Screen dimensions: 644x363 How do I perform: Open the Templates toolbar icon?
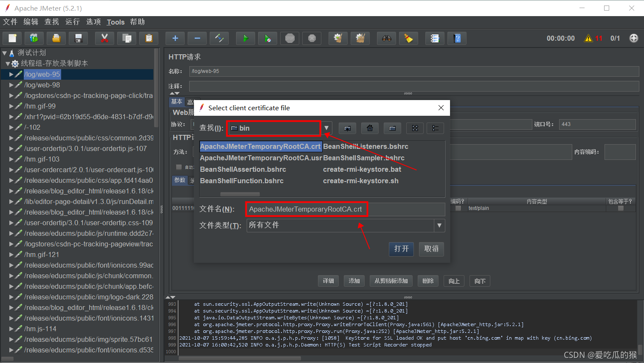pyautogui.click(x=34, y=38)
